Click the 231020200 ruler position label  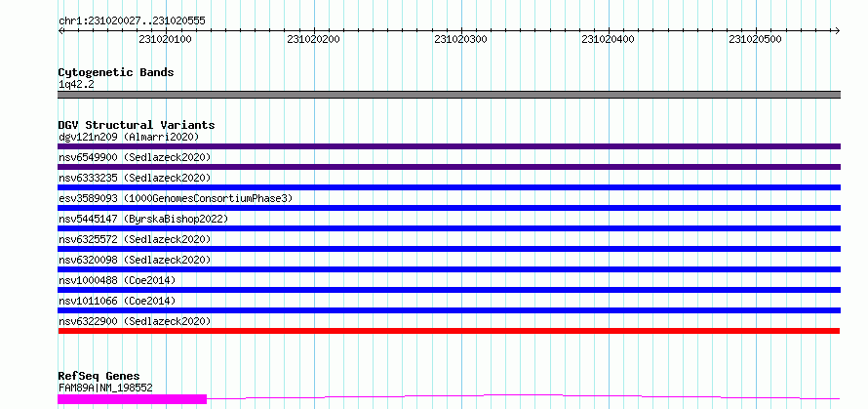click(313, 39)
